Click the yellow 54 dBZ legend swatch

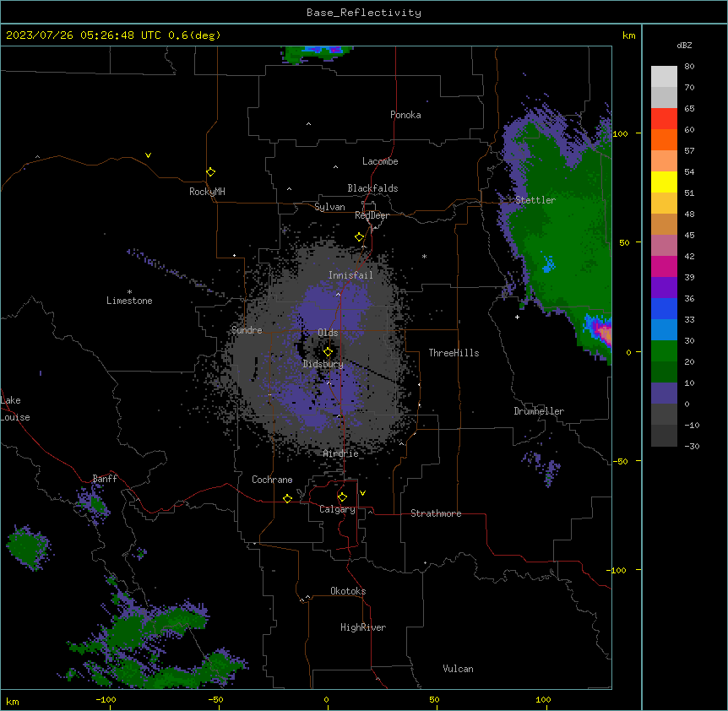(664, 182)
